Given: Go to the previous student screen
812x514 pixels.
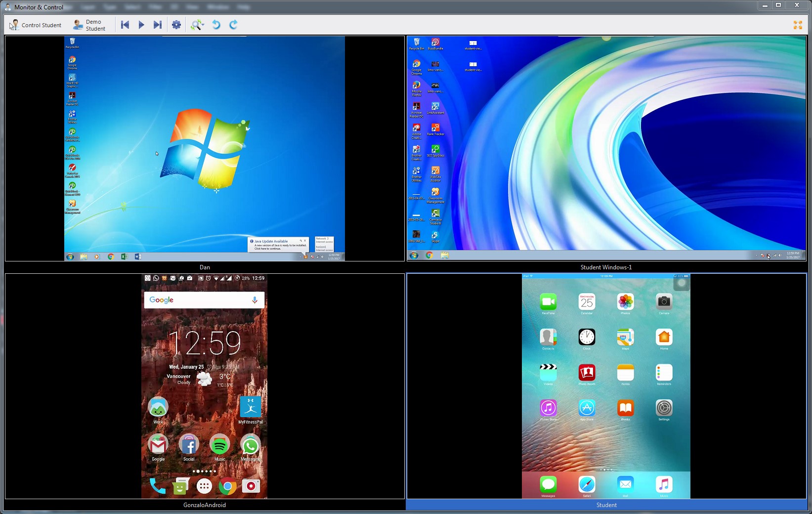Looking at the screenshot, I should [125, 25].
